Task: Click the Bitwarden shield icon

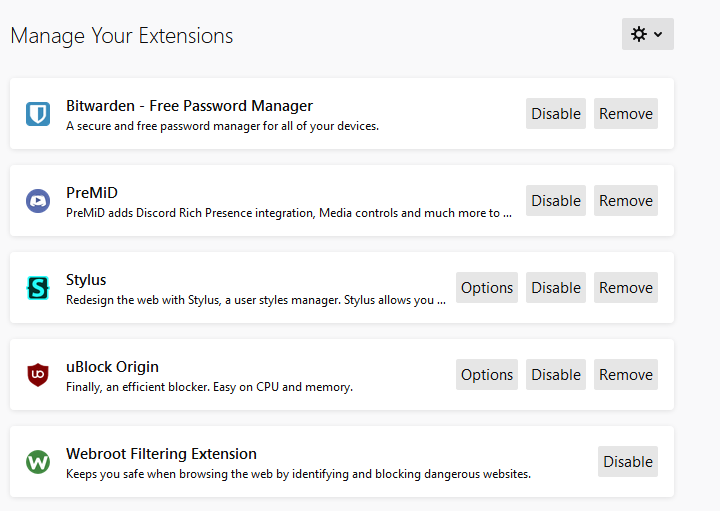Action: click(x=38, y=113)
